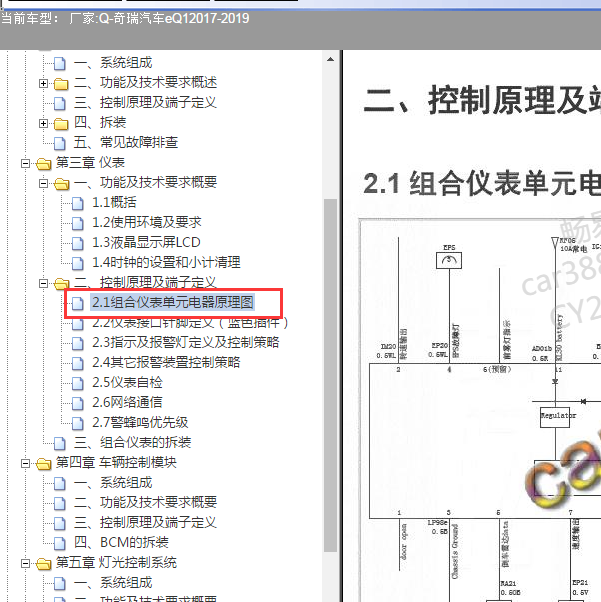Click the page icon of 2.4其它报警装置控制策略
Viewport: 601px width, 602px height.
(78, 363)
